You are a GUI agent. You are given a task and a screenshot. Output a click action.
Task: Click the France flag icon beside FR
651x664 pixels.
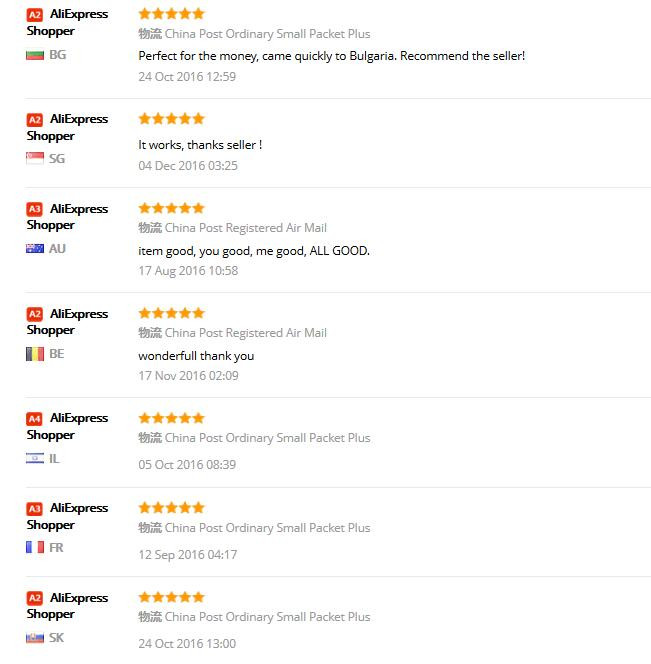click(35, 547)
